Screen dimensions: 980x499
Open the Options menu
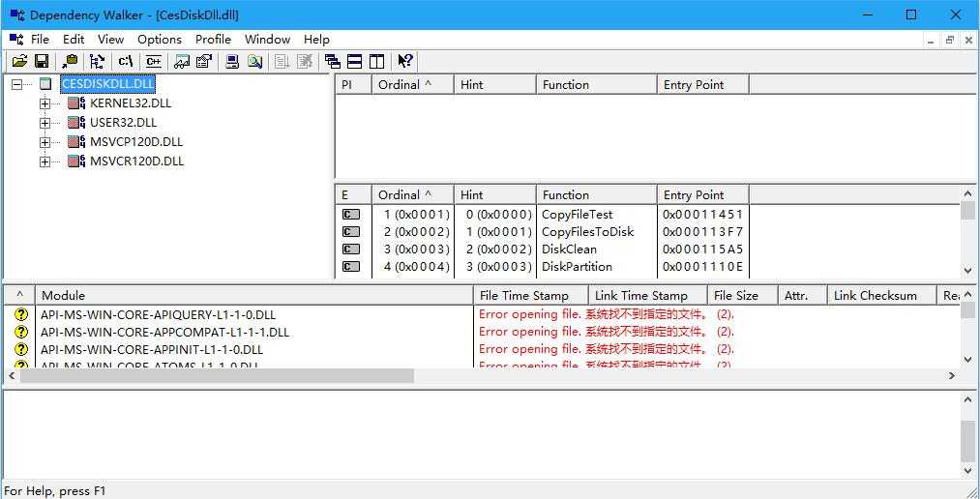160,40
